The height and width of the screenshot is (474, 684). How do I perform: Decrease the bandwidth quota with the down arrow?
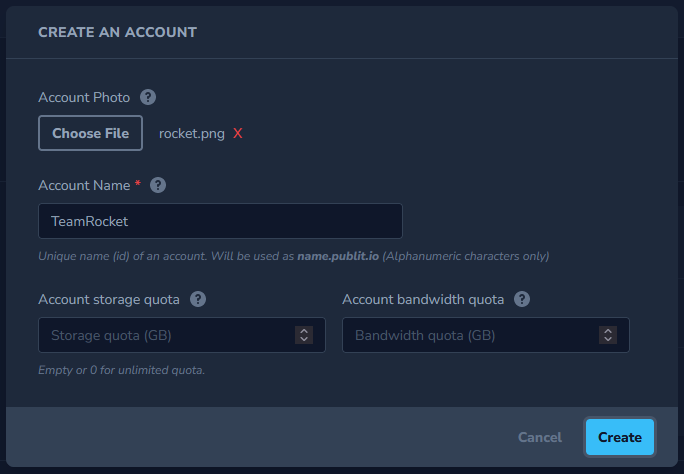pyautogui.click(x=608, y=339)
